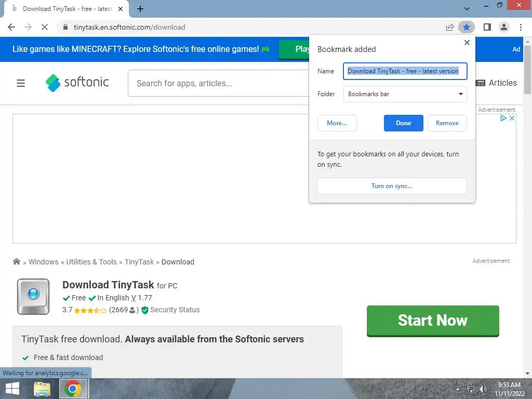This screenshot has height=399, width=532.
Task: Click the reviews count (2669)
Action: click(124, 310)
